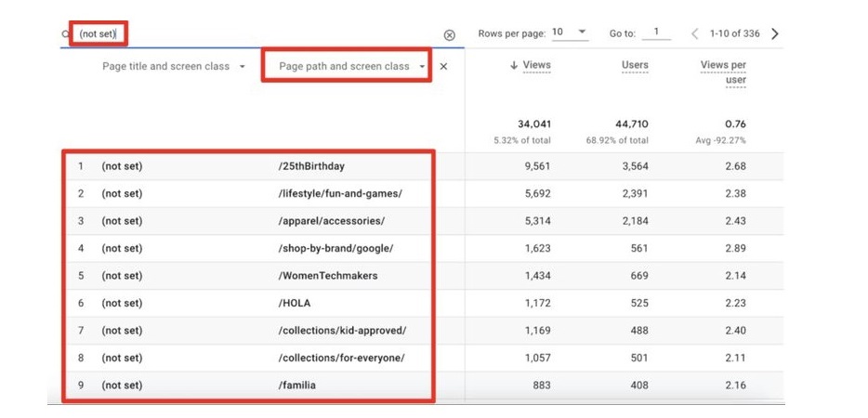Click the /collections/for-everyone/ page path

click(342, 359)
